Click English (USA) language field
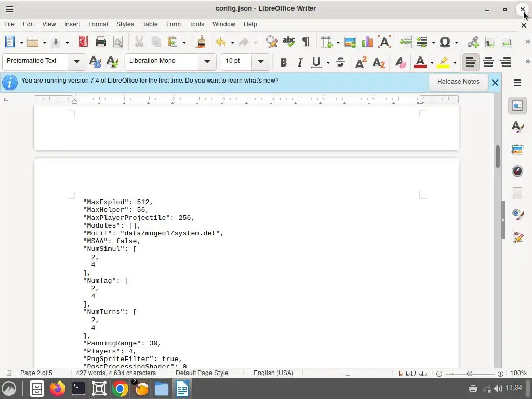Screen dimensions: 532x399 click(273, 373)
